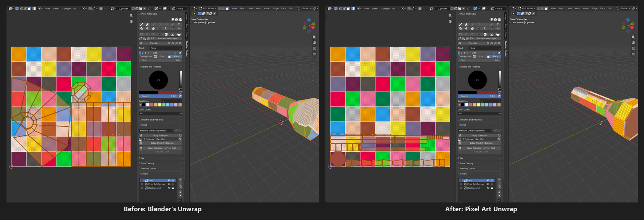Open the Global orientation dropdown in the left viewport
The width and height of the screenshot is (644, 220).
(304, 8)
